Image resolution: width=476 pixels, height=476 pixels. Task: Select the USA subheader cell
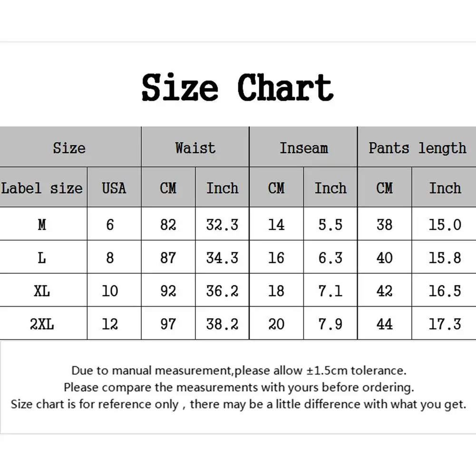tap(114, 188)
